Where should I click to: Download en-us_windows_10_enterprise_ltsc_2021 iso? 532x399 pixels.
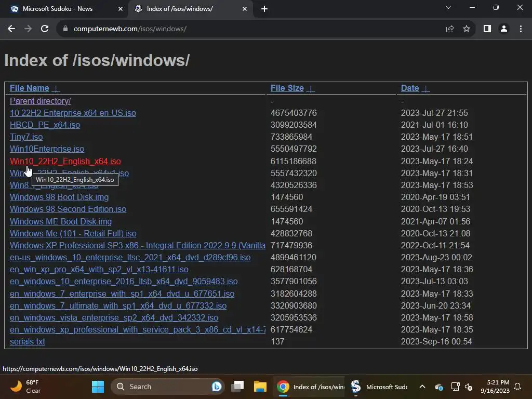click(x=130, y=258)
